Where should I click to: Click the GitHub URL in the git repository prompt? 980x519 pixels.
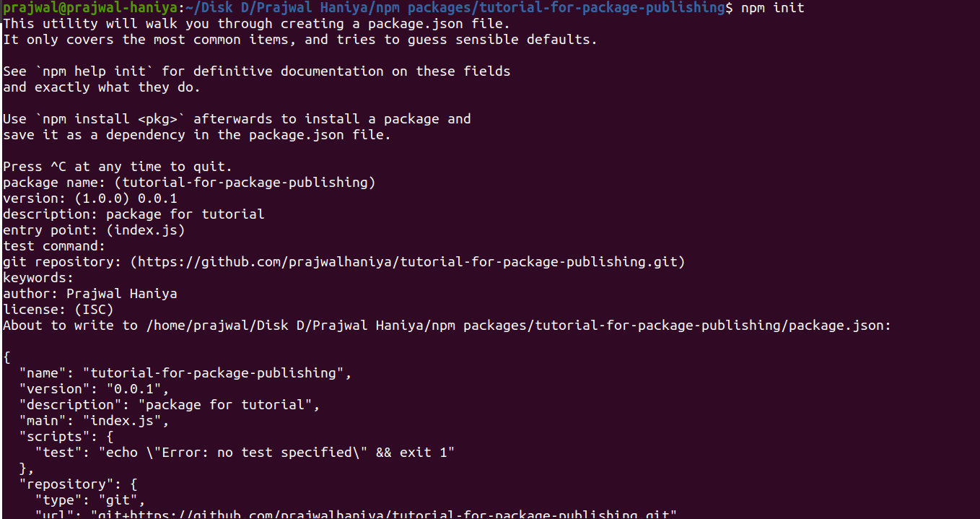[408, 262]
